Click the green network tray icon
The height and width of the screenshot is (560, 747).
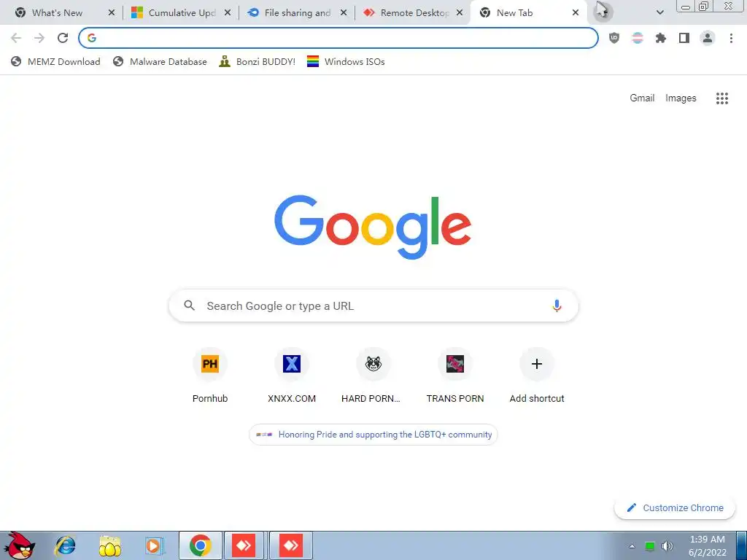pyautogui.click(x=650, y=546)
